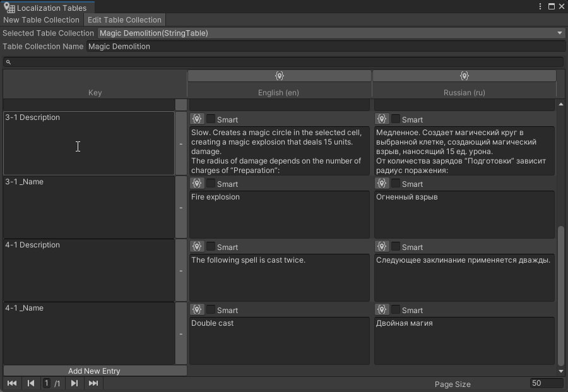
Task: Open metadata icon for English 4-1 Description
Action: (x=197, y=246)
